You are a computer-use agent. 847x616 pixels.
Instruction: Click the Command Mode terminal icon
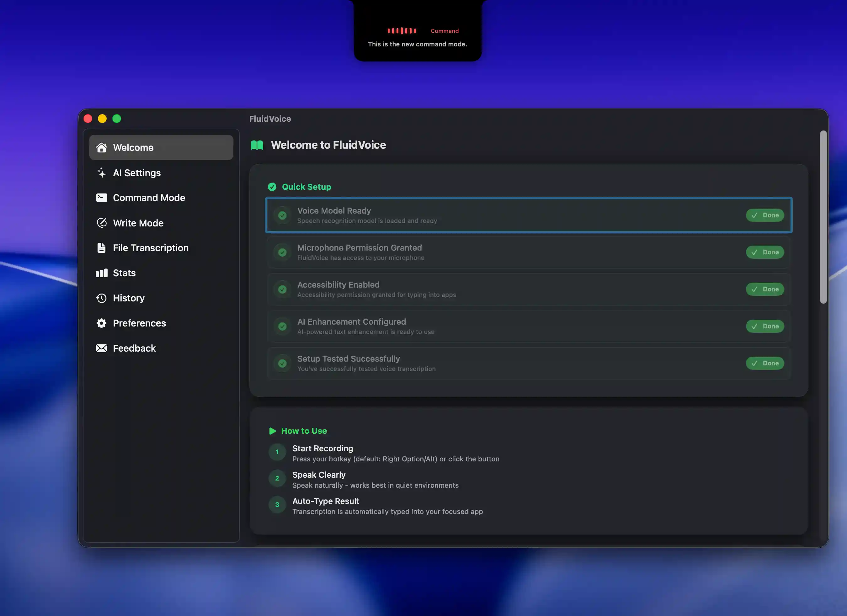point(102,198)
